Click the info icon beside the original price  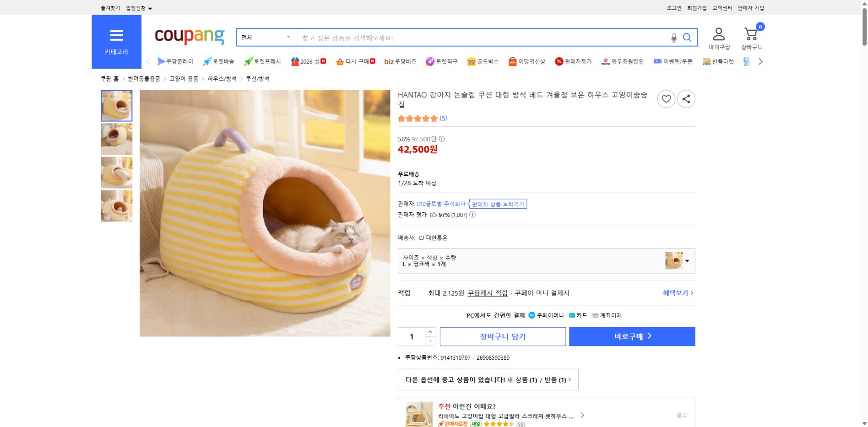point(441,140)
